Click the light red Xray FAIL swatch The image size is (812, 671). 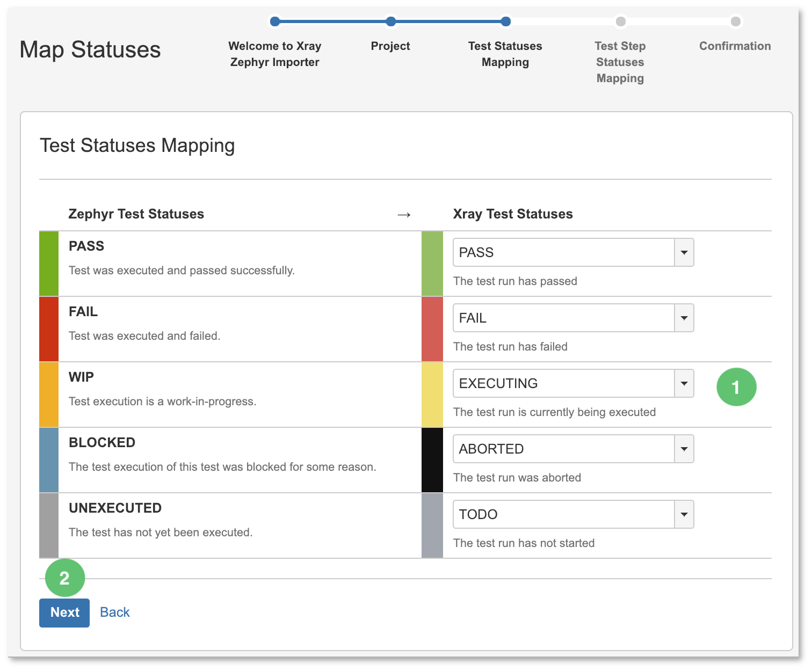(432, 329)
